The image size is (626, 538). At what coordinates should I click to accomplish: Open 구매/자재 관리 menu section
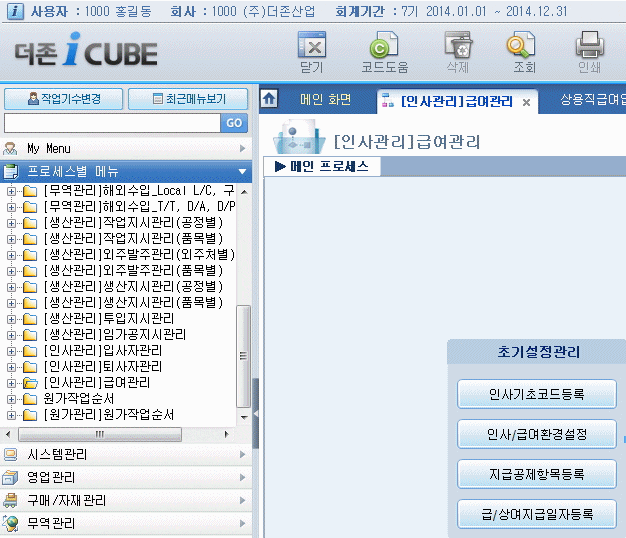point(126,500)
